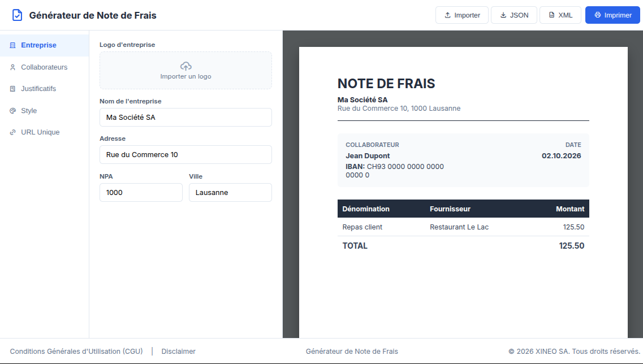The width and height of the screenshot is (643, 364).
Task: Export the note as JSON
Action: 514,15
